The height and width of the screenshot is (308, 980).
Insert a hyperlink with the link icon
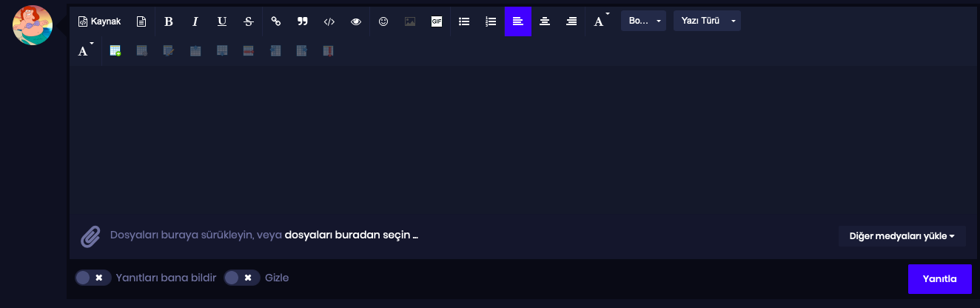[276, 21]
